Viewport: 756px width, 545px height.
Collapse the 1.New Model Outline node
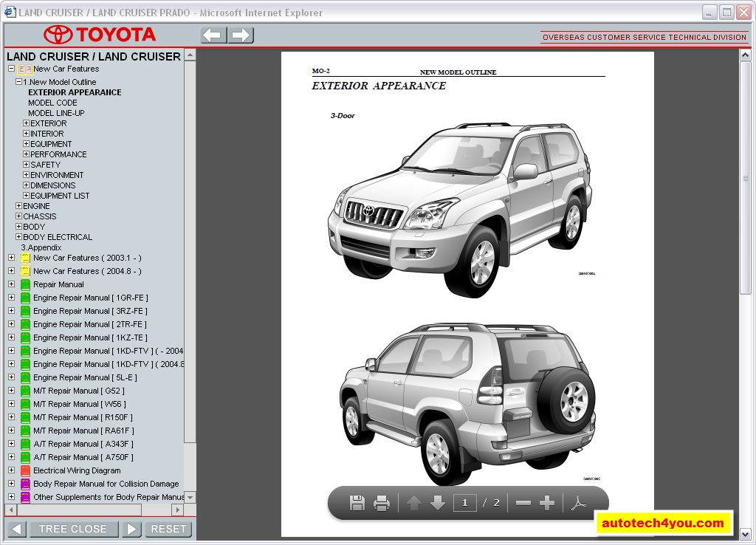coord(18,82)
